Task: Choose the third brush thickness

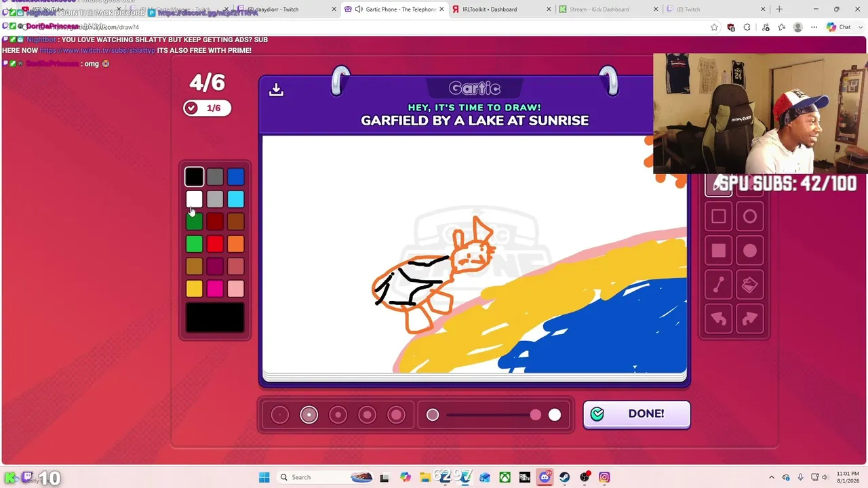Action: coord(338,415)
